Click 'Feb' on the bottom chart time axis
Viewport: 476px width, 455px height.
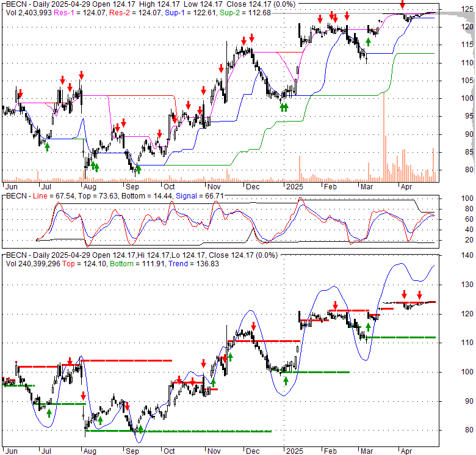(330, 451)
